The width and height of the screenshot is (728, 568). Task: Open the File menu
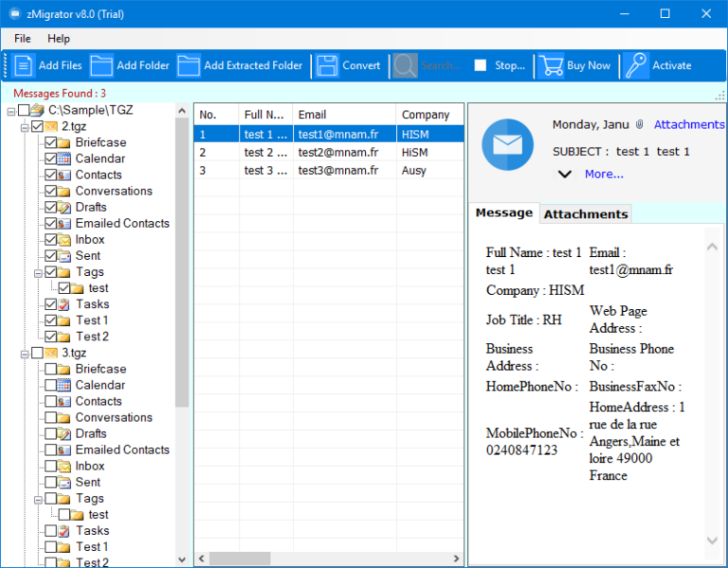click(23, 39)
